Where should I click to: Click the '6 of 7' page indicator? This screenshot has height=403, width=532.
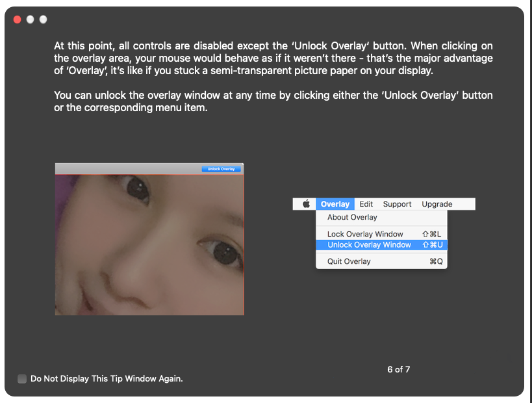(398, 369)
